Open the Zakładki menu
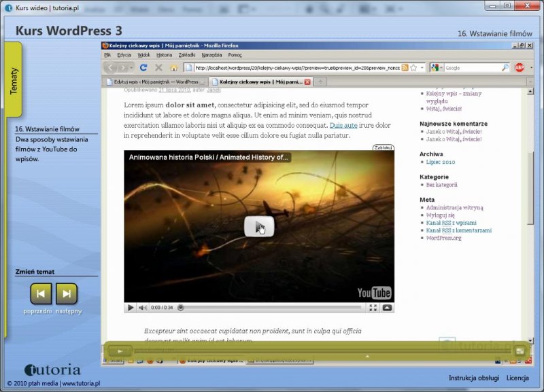This screenshot has width=544, height=392. 187,55
